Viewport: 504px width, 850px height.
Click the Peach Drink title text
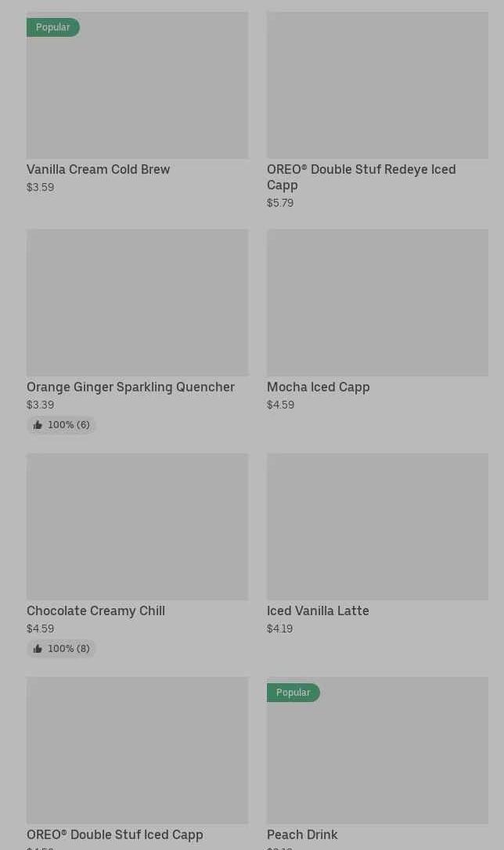[x=302, y=835]
